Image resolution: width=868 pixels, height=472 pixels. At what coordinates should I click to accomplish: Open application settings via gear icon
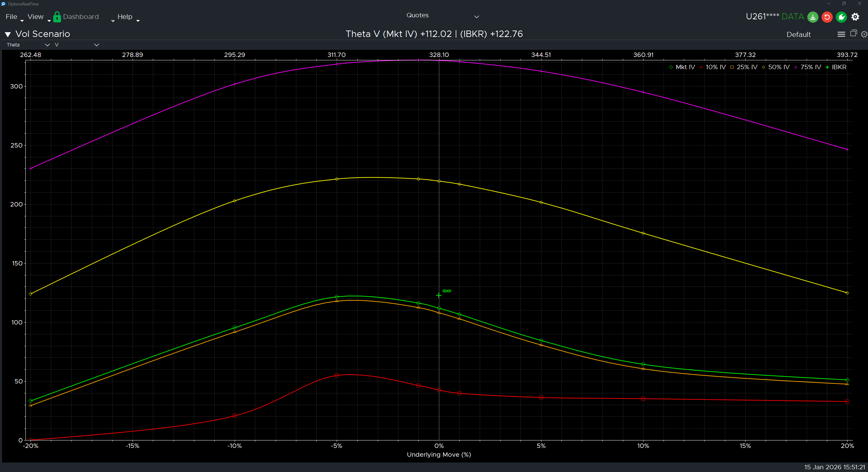coord(856,17)
